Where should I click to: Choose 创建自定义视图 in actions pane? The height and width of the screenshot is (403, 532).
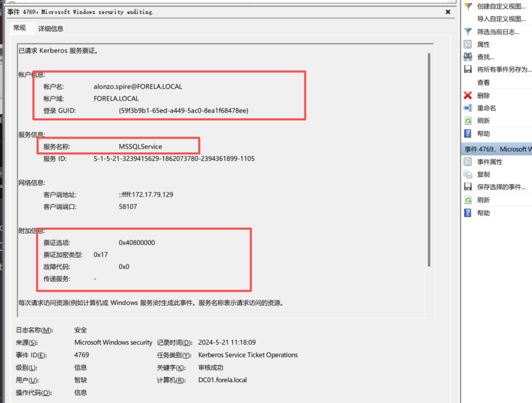(501, 6)
